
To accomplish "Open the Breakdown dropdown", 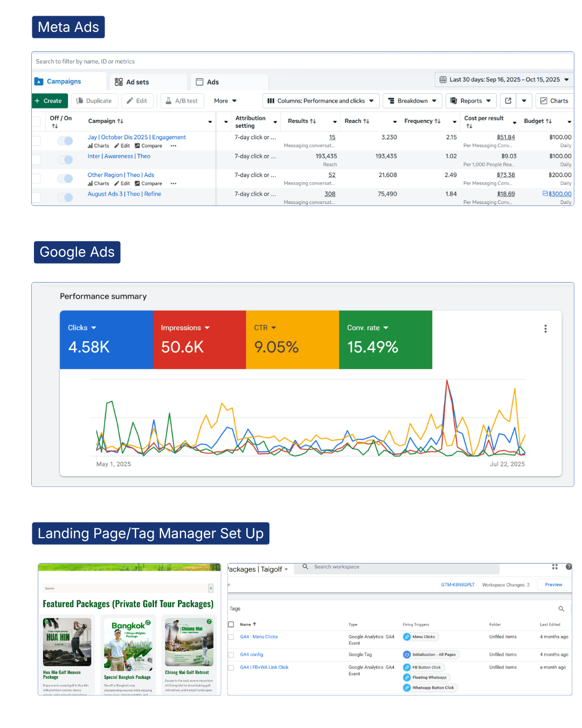I will coord(413,101).
